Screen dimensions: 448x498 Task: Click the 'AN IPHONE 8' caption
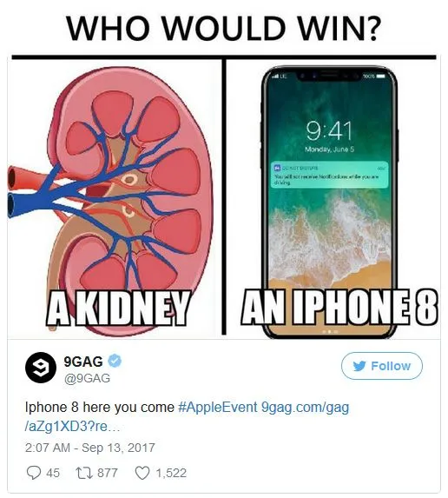point(339,307)
